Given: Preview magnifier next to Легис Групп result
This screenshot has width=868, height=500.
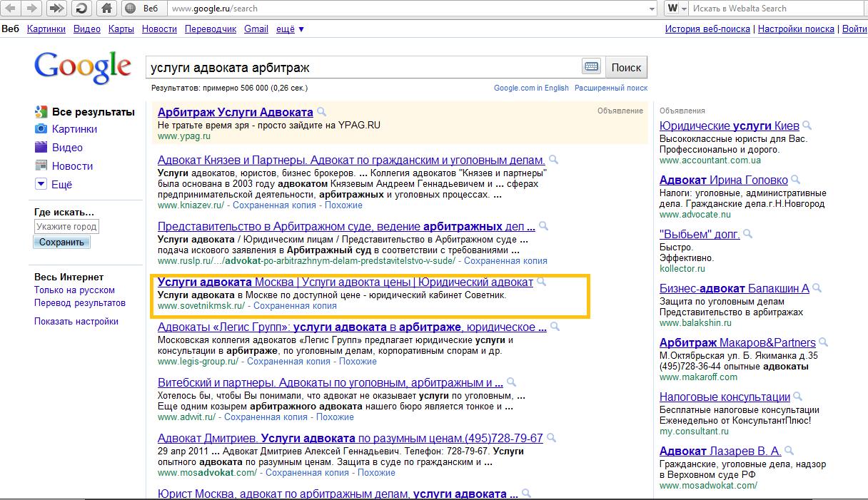Looking at the screenshot, I should 555,327.
